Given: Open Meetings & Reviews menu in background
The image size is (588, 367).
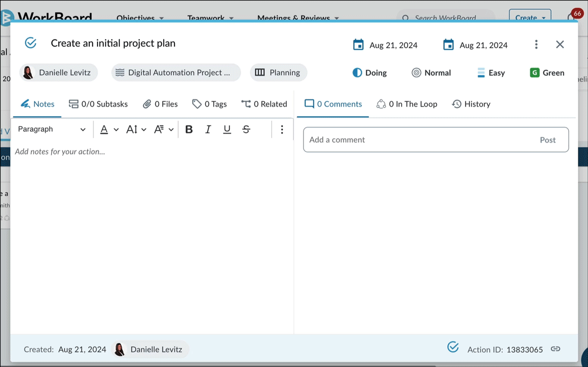Looking at the screenshot, I should pos(298,18).
